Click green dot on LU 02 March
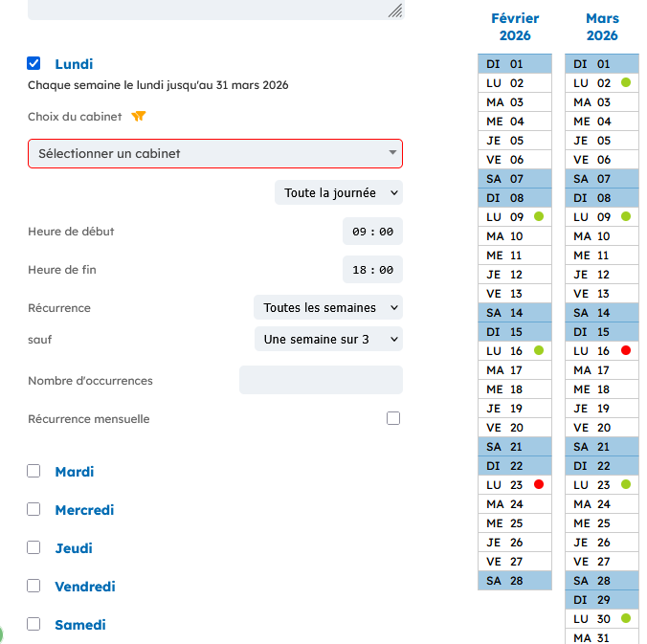The width and height of the screenshot is (647, 644). (x=626, y=83)
